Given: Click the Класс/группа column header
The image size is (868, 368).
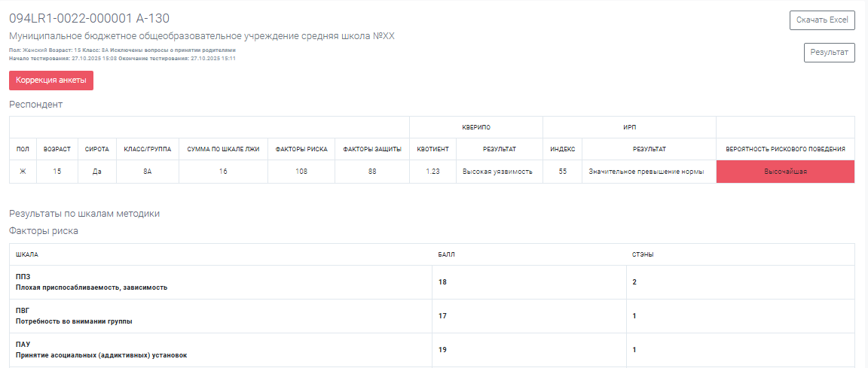Looking at the screenshot, I should pyautogui.click(x=148, y=149).
